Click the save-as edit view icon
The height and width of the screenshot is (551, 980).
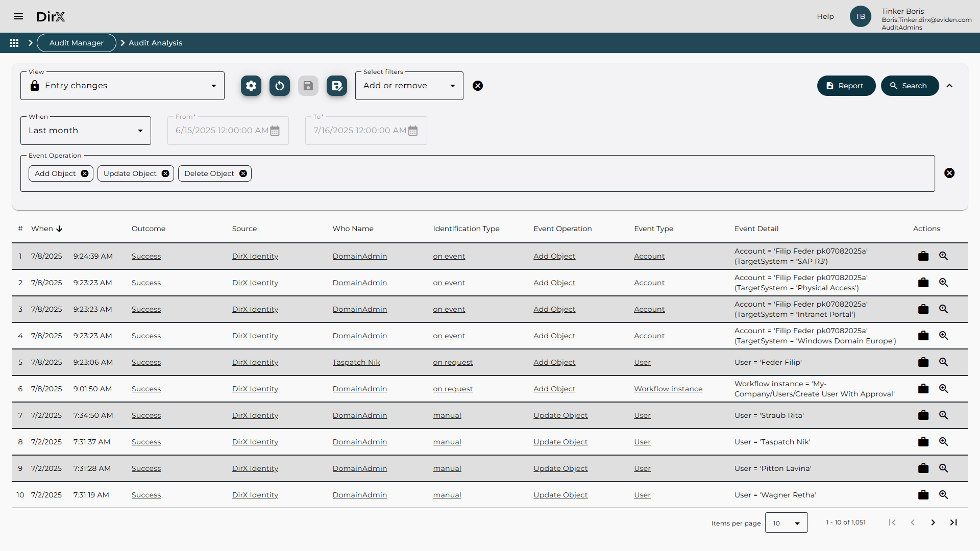(337, 86)
